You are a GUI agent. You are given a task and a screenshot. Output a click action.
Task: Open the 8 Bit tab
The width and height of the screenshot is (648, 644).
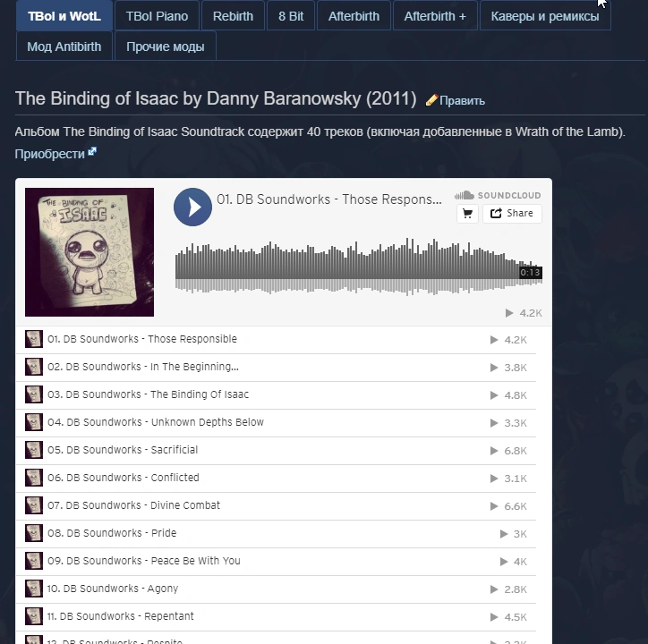click(291, 16)
